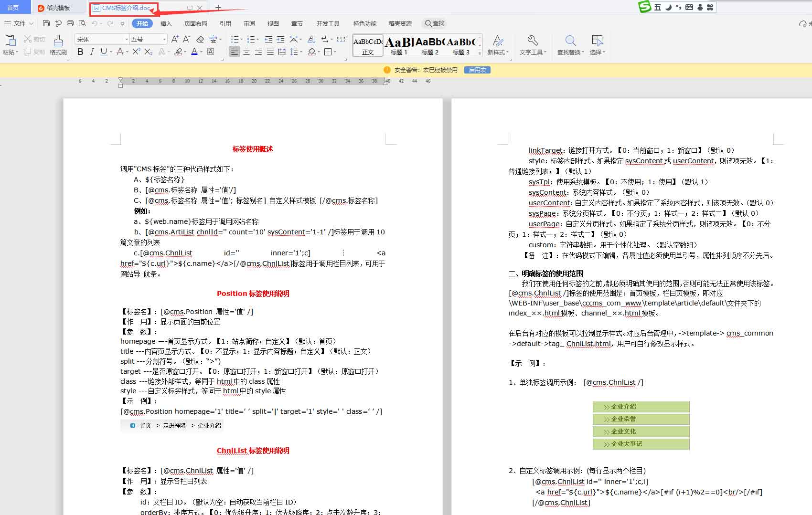Toggle Italic formatting
The image size is (812, 515).
click(92, 52)
